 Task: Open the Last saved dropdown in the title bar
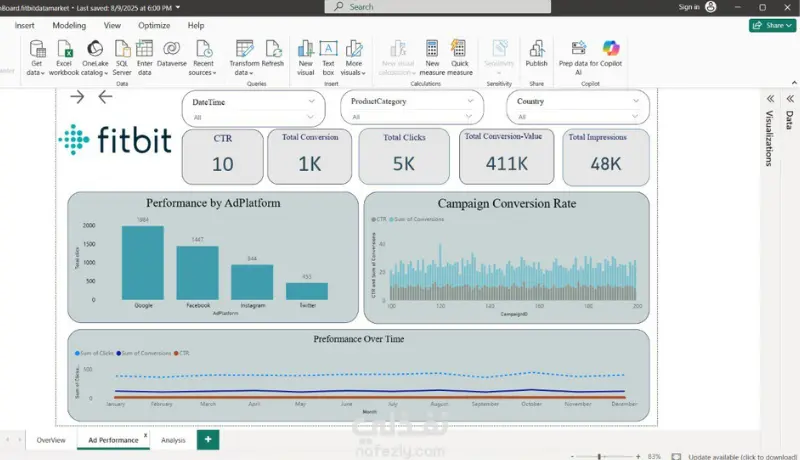point(178,8)
